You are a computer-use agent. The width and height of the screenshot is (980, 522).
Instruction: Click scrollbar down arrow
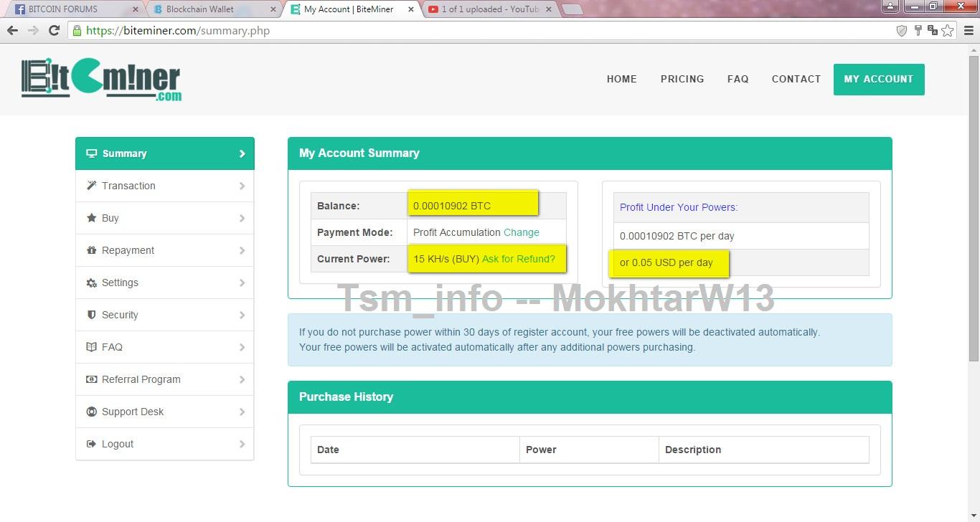tap(974, 516)
